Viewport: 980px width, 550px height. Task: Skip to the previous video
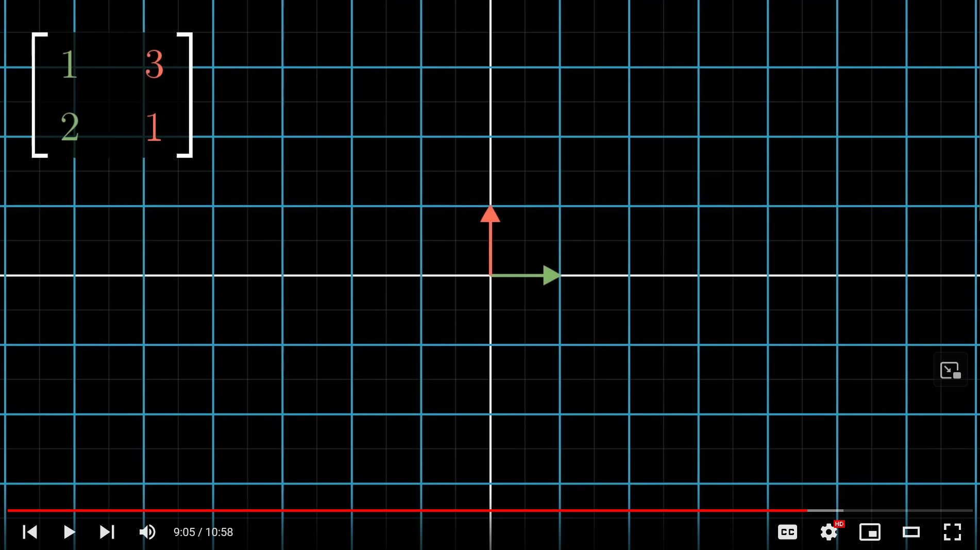pyautogui.click(x=30, y=532)
